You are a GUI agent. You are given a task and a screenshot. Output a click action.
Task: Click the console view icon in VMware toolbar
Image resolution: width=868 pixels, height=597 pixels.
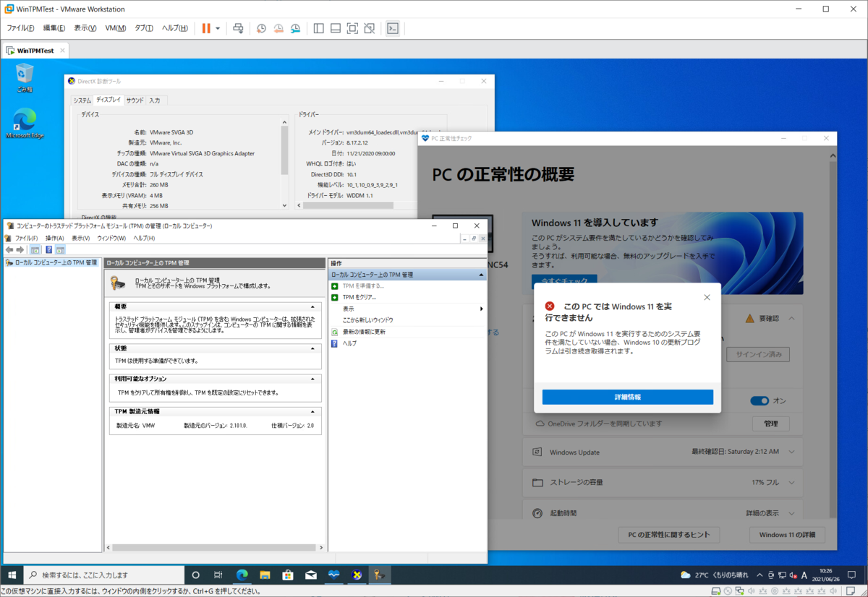[392, 28]
